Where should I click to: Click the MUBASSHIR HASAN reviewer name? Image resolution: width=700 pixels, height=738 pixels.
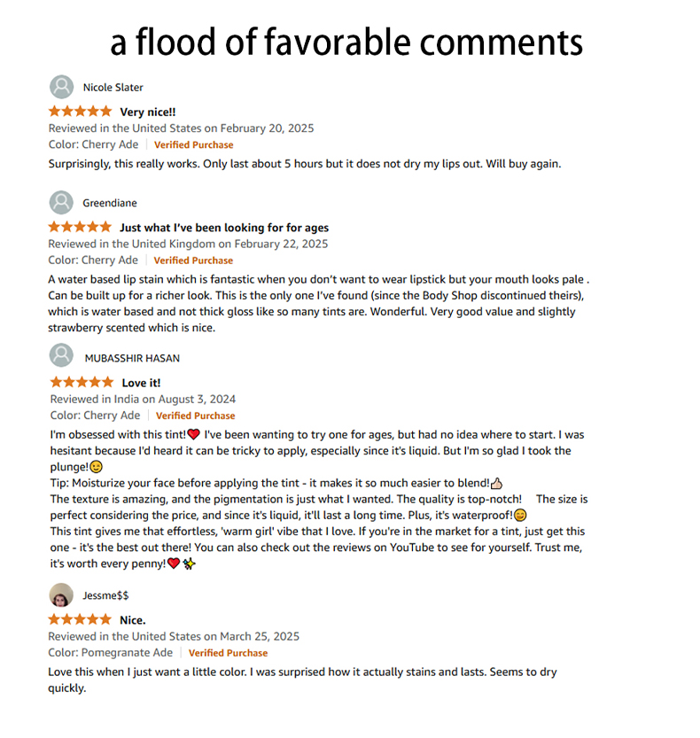click(x=132, y=358)
